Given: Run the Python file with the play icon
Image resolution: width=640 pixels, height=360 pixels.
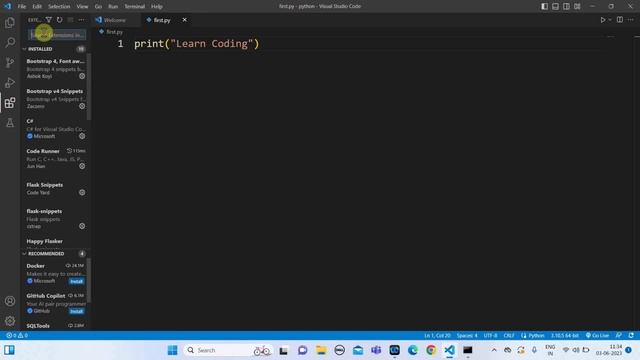Looking at the screenshot, I should tap(602, 20).
